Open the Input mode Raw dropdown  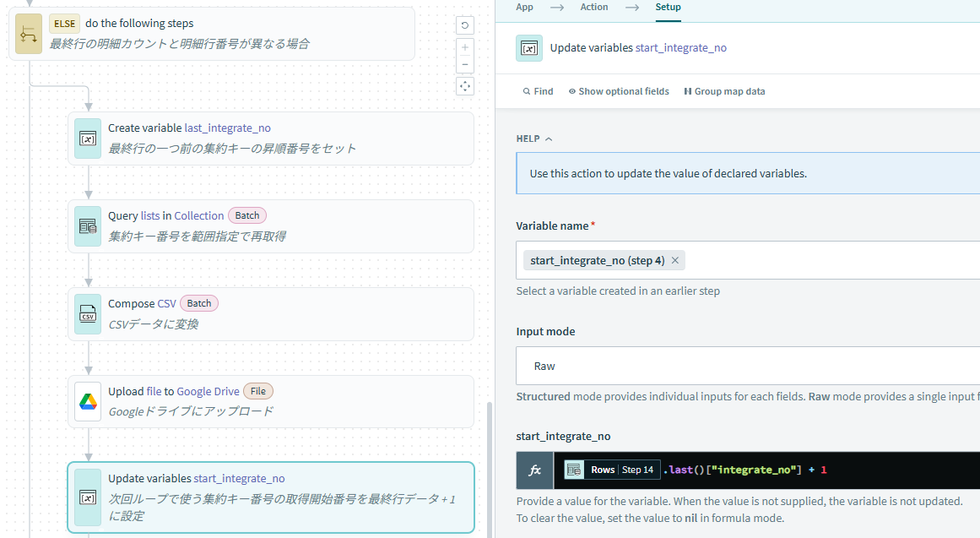pos(748,366)
